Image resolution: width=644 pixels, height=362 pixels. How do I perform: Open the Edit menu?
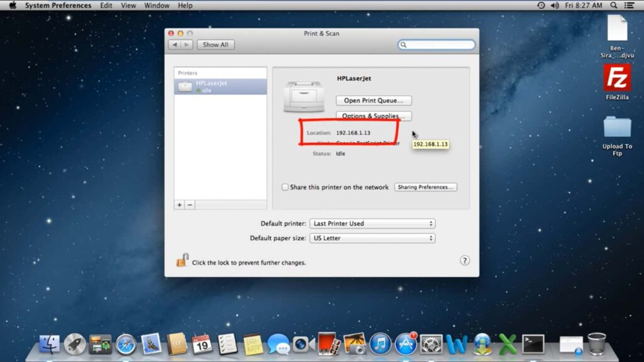[x=105, y=5]
